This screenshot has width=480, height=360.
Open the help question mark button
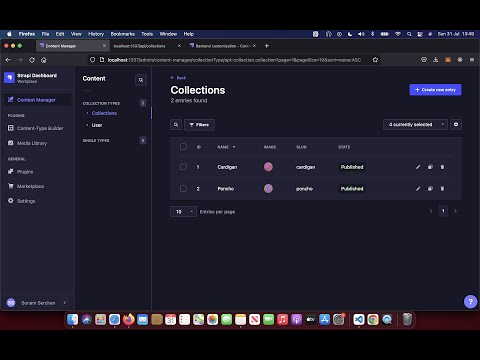[x=470, y=302]
